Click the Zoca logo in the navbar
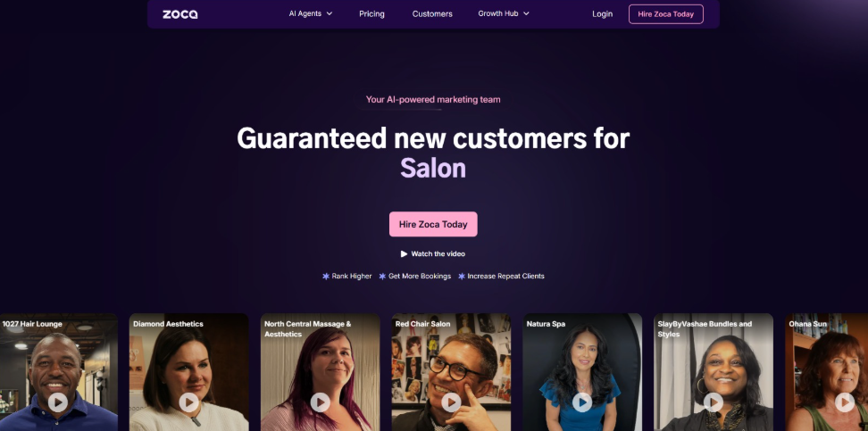 point(179,14)
